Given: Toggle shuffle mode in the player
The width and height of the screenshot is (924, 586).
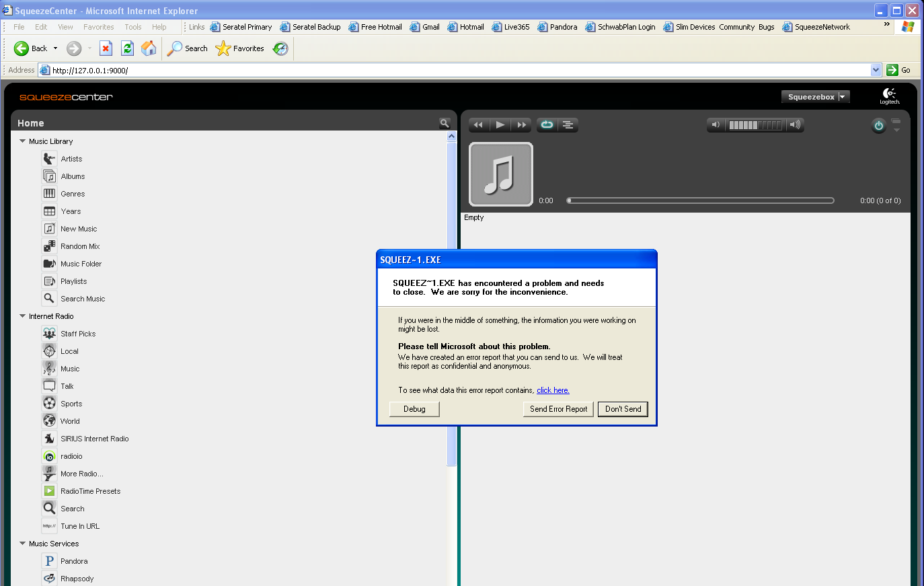Looking at the screenshot, I should (568, 124).
